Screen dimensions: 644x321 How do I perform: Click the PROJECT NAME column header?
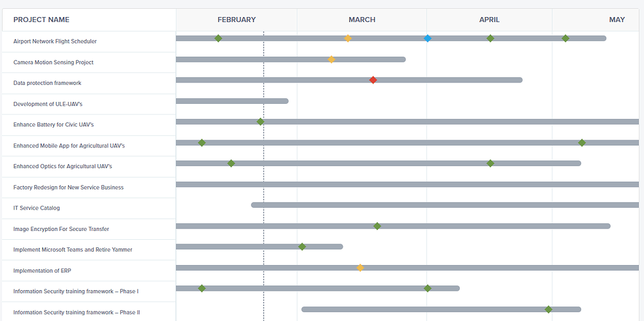tap(42, 20)
